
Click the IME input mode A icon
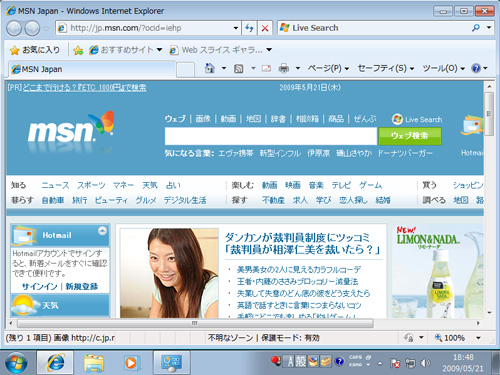point(290,361)
